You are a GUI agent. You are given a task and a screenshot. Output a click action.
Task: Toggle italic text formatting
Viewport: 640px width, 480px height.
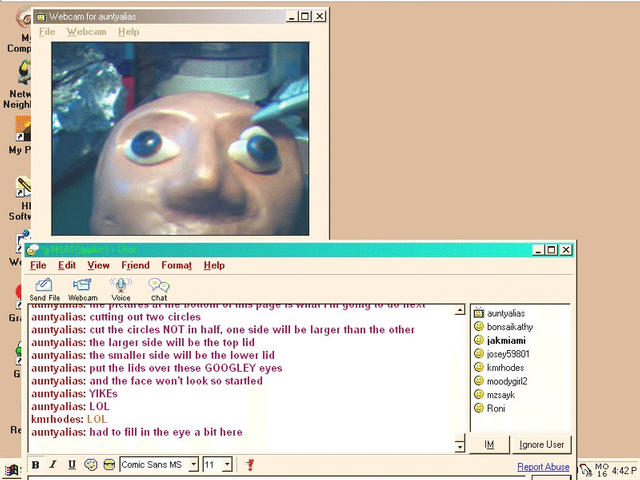(53, 464)
